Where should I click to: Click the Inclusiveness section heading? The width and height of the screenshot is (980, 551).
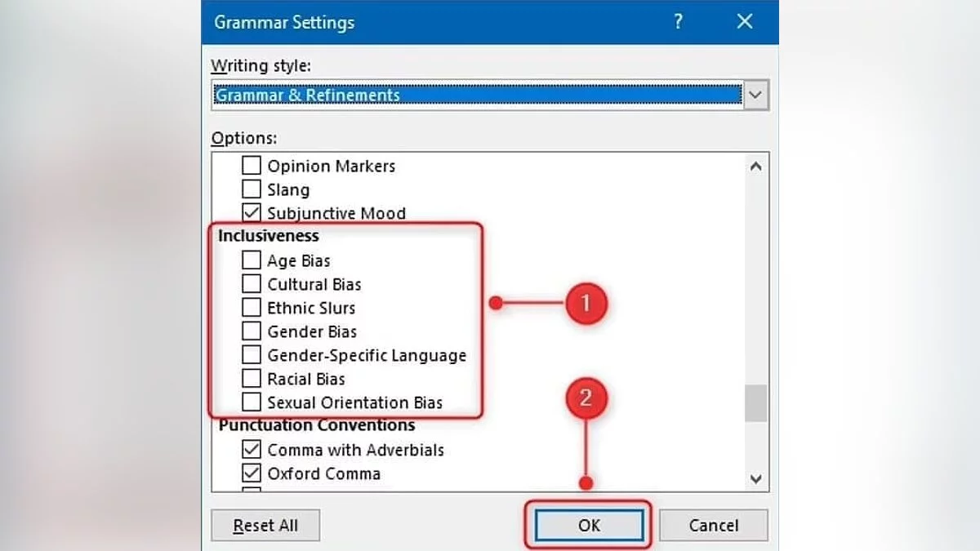269,236
